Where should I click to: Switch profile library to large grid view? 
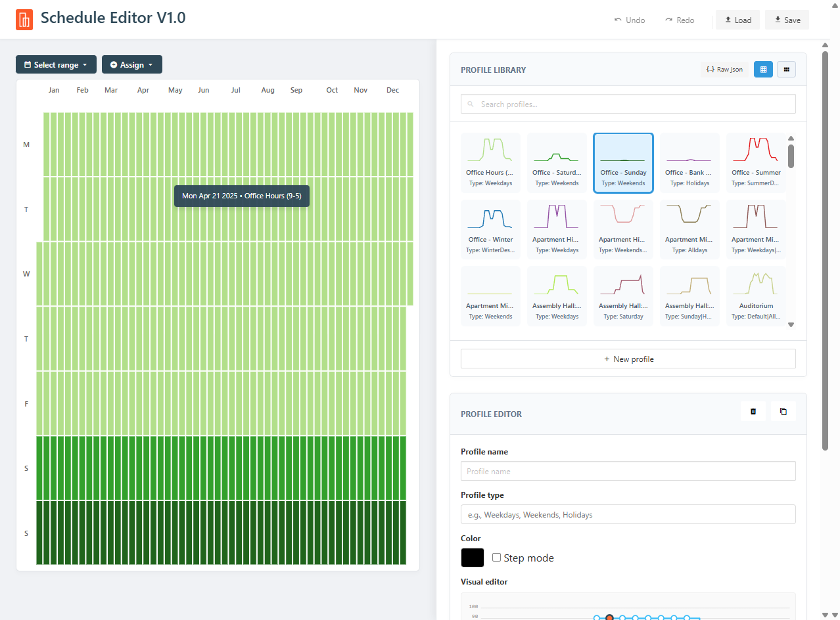pyautogui.click(x=763, y=69)
